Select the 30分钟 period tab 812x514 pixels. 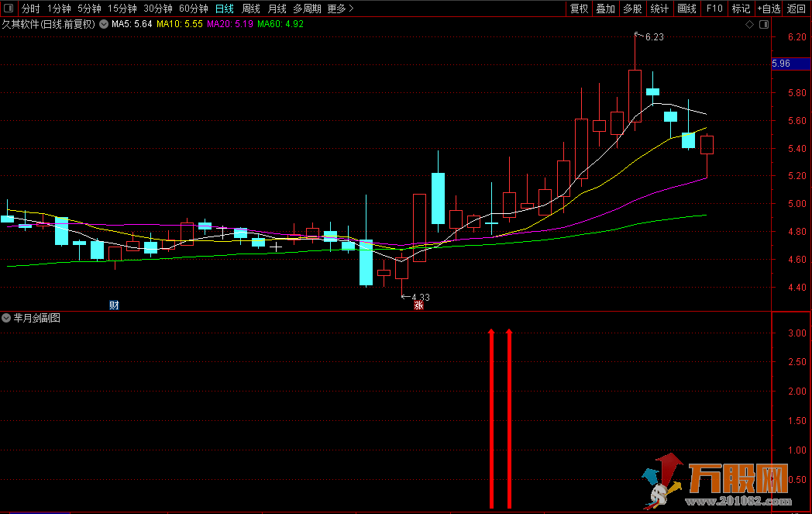[x=158, y=9]
